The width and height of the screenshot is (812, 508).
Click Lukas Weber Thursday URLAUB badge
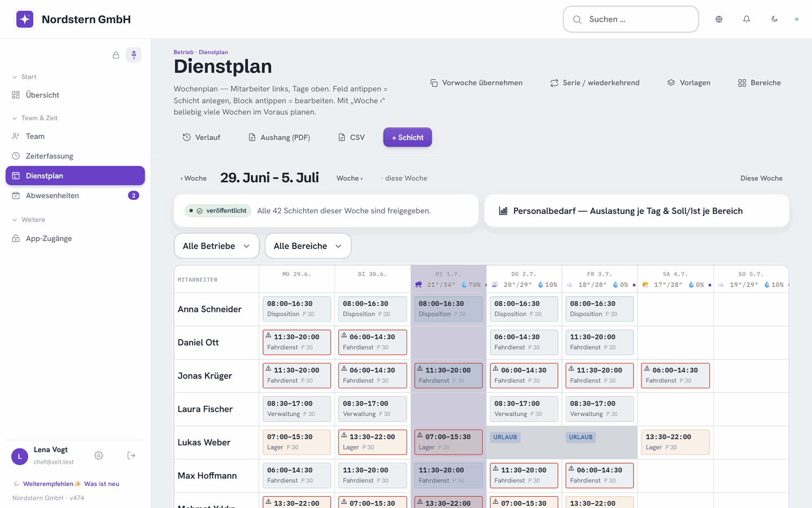click(x=505, y=437)
